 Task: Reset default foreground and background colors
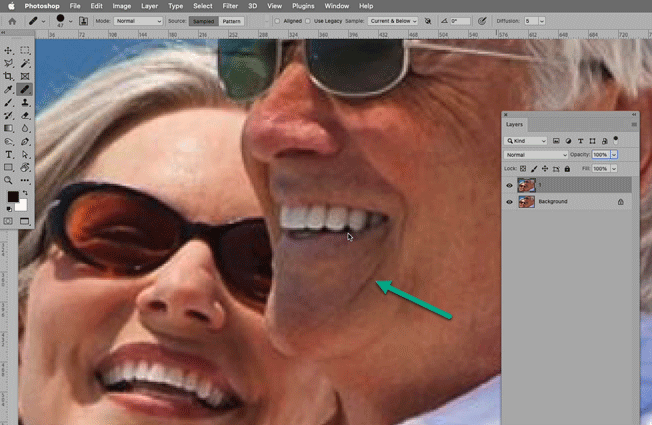pyautogui.click(x=9, y=209)
